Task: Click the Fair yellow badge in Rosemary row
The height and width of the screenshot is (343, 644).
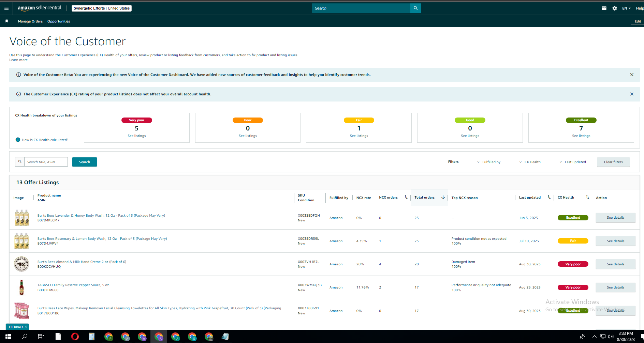Action: pos(573,241)
